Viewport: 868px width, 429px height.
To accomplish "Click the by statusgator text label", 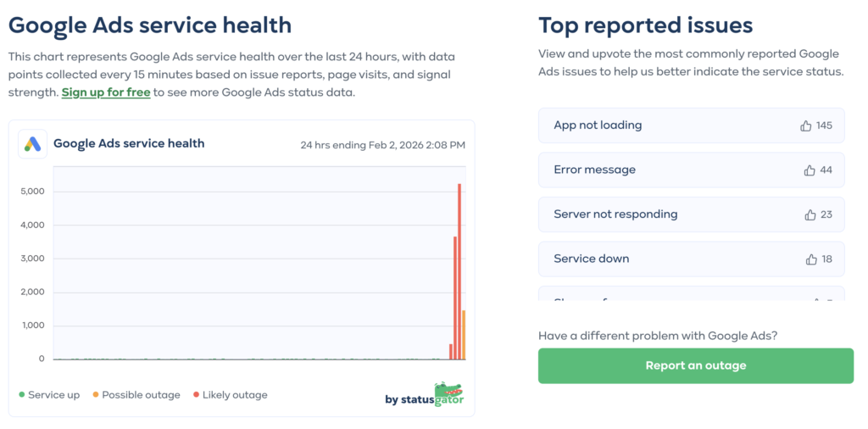I will click(x=409, y=399).
